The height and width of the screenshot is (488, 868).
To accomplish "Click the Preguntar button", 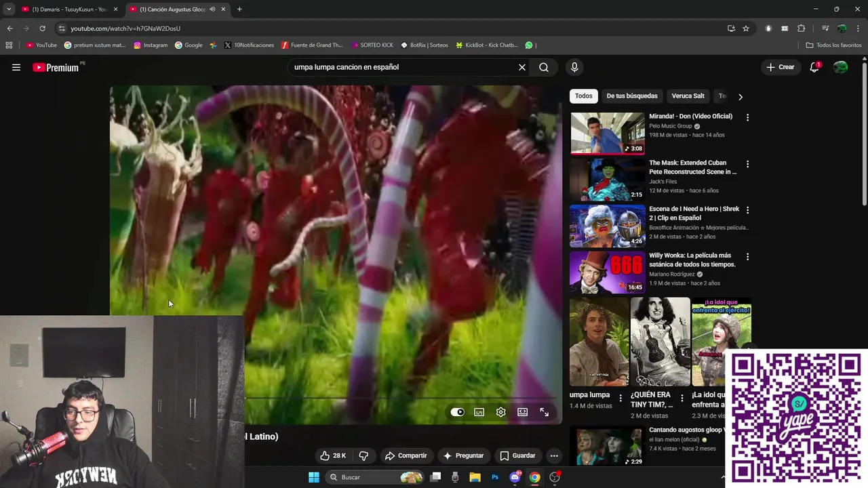I will pyautogui.click(x=463, y=455).
